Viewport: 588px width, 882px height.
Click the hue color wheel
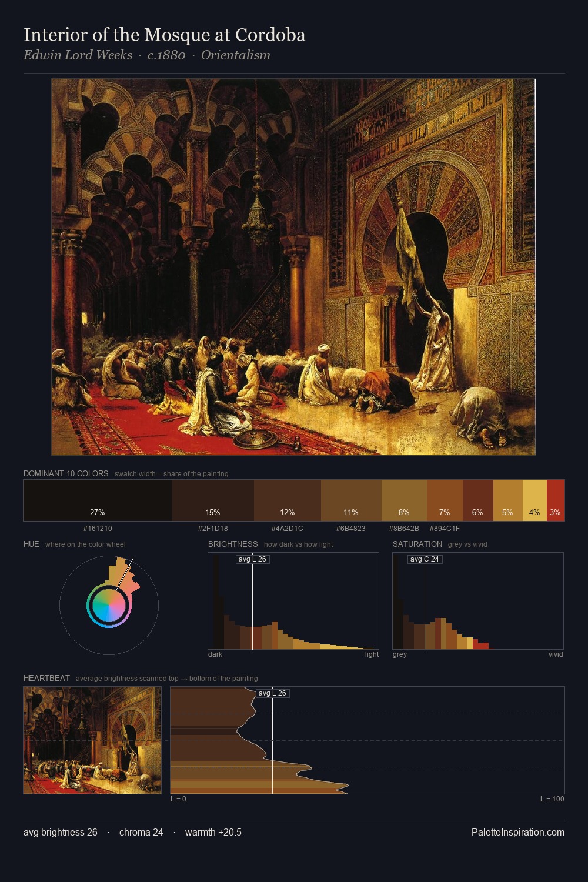click(109, 605)
